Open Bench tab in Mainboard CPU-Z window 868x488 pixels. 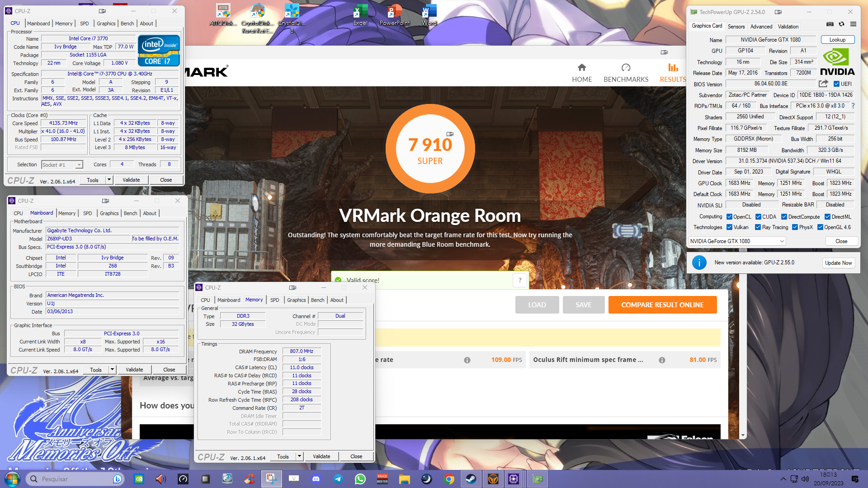[130, 213]
